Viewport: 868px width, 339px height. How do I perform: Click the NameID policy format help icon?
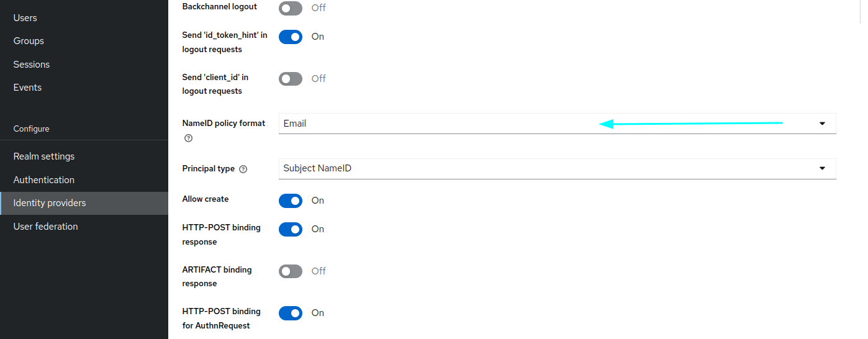pyautogui.click(x=189, y=138)
